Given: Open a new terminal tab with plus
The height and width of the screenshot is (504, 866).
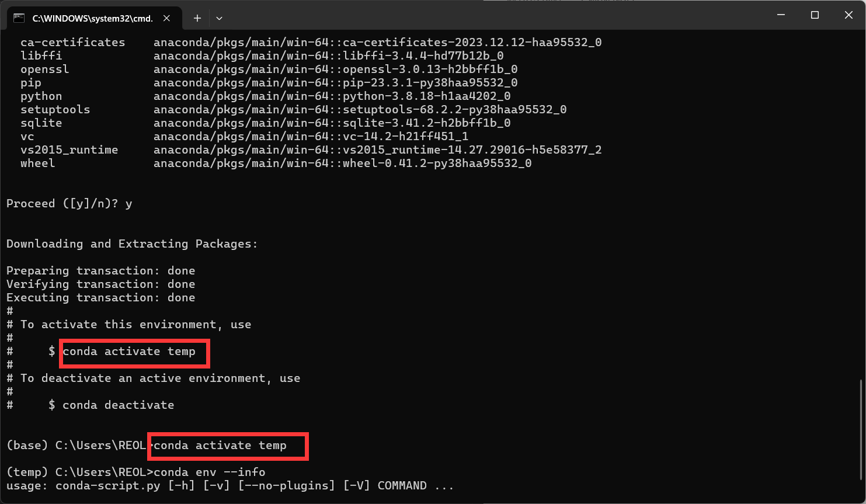Looking at the screenshot, I should coord(197,18).
